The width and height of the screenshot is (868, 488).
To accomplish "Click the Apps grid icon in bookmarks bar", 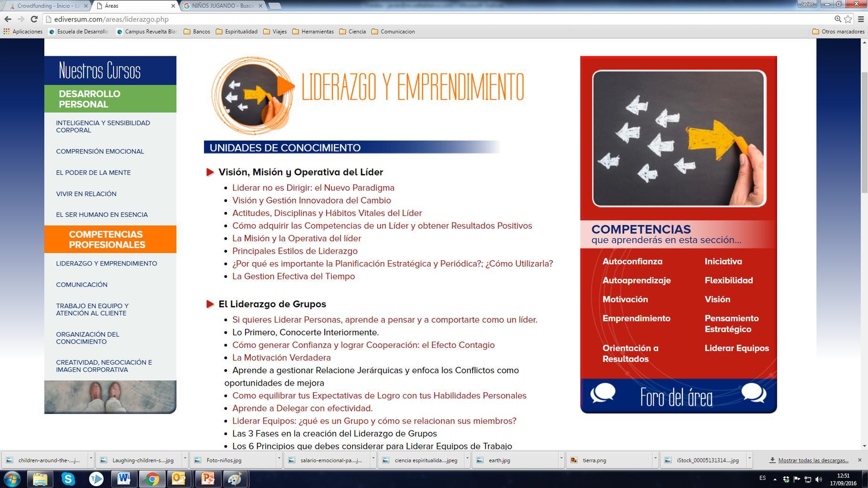I will (6, 31).
